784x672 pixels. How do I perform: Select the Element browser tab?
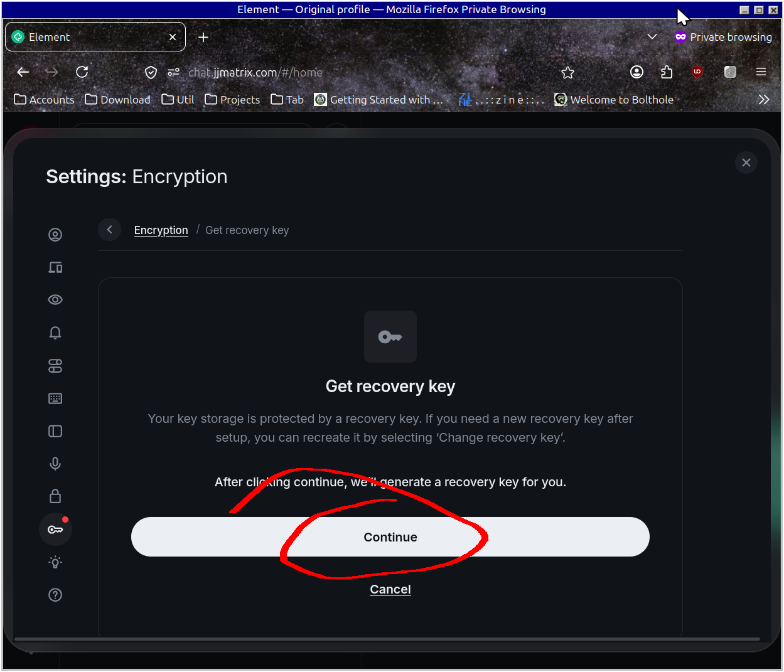coord(95,37)
